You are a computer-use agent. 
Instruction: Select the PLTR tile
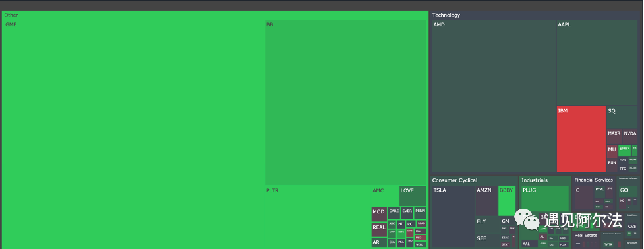click(x=318, y=217)
